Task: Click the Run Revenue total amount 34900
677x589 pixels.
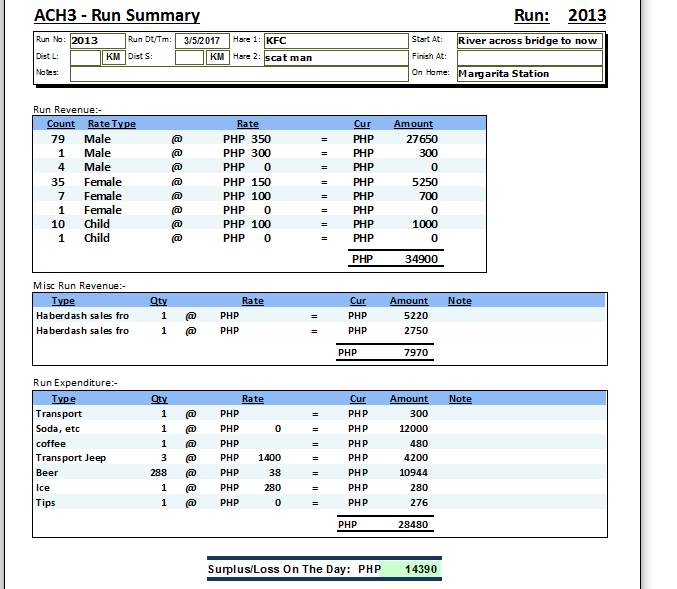Action: click(x=418, y=259)
